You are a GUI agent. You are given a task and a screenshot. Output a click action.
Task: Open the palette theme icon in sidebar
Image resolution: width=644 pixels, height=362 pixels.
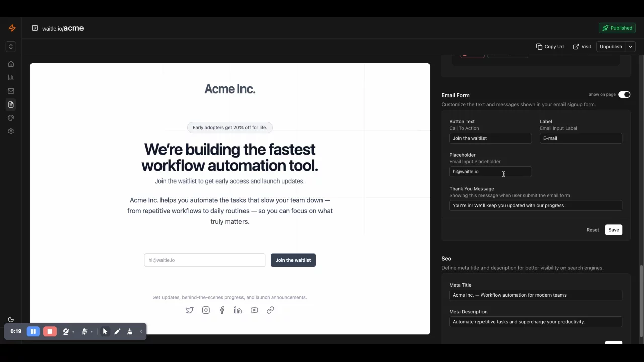click(11, 118)
